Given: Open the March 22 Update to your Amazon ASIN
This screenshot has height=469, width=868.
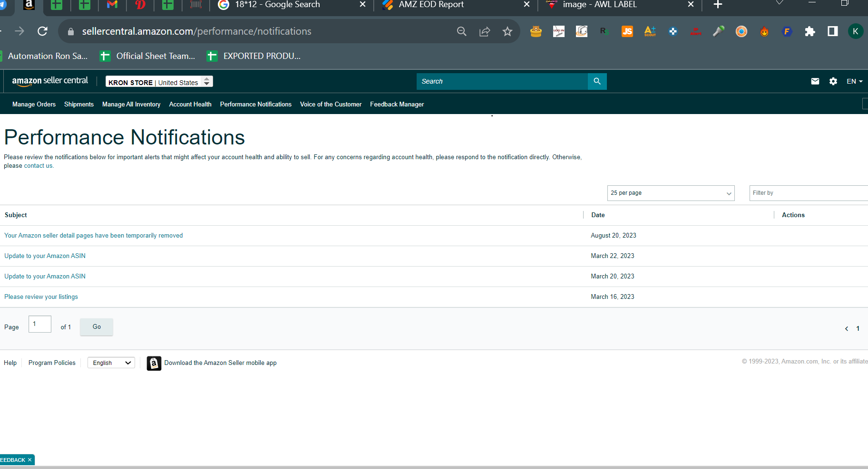Looking at the screenshot, I should tap(45, 256).
